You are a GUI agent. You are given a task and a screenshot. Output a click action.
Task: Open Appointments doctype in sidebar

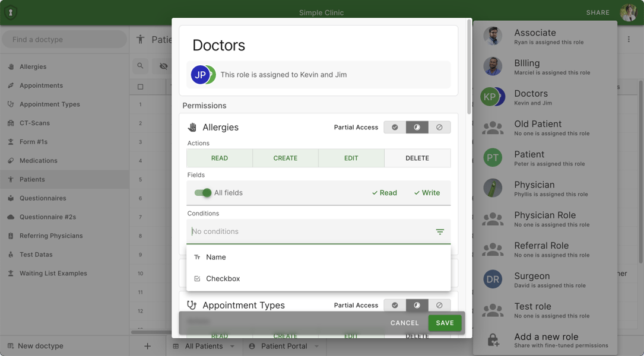(x=65, y=85)
